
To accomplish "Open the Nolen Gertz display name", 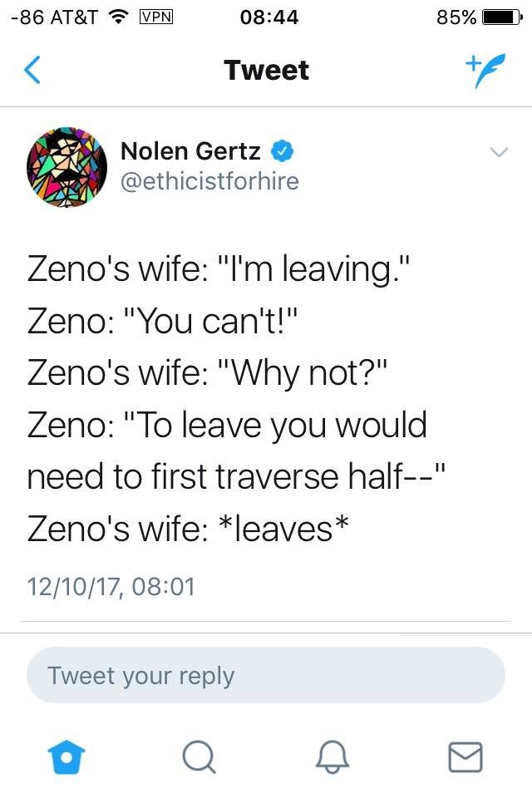I will (x=190, y=151).
